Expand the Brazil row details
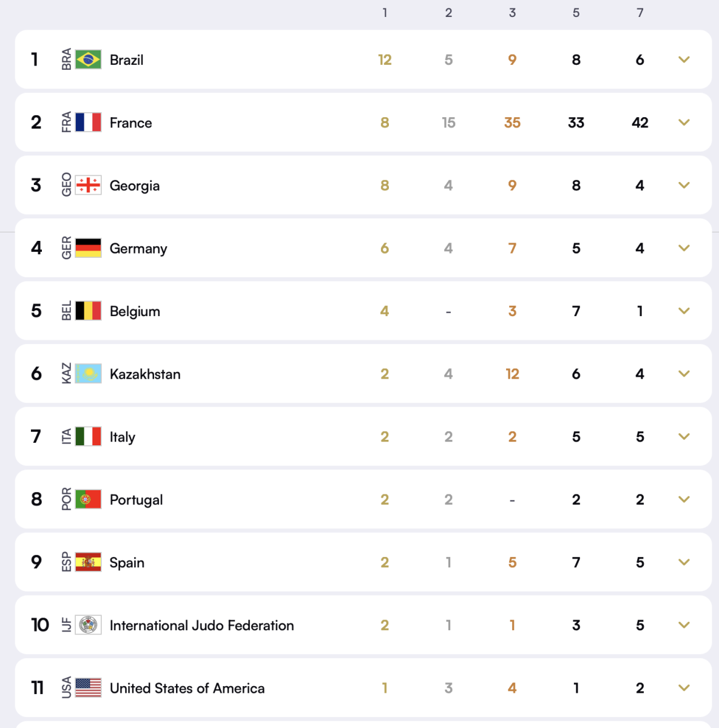 coord(684,59)
